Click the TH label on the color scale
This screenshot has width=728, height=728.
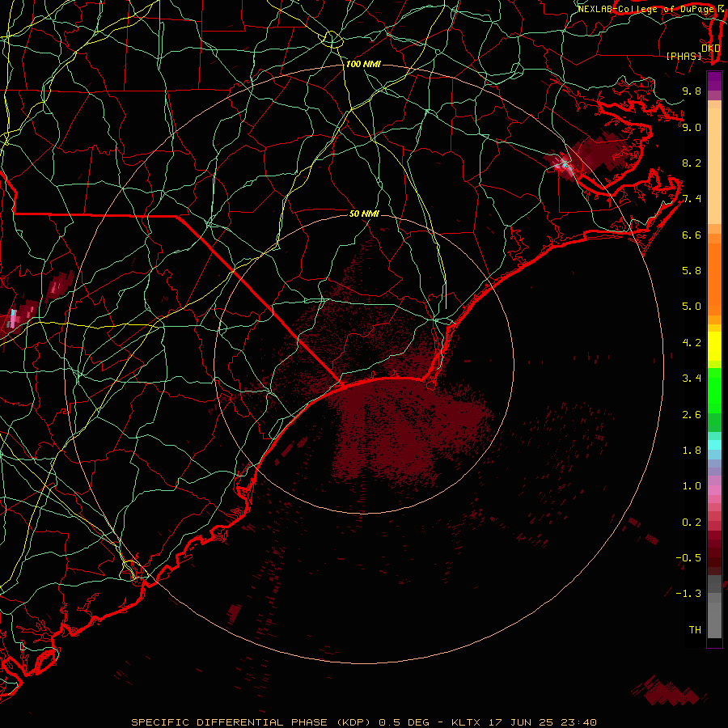tap(695, 629)
